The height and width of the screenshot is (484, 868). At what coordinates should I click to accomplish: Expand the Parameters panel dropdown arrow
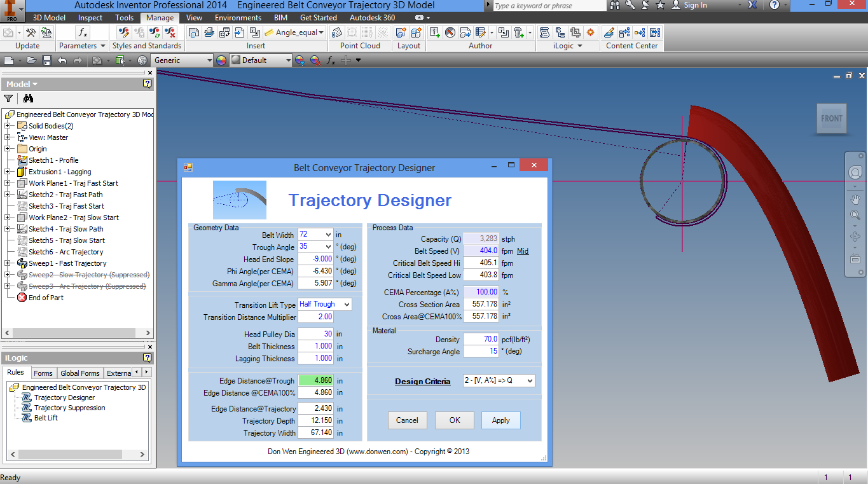point(102,46)
